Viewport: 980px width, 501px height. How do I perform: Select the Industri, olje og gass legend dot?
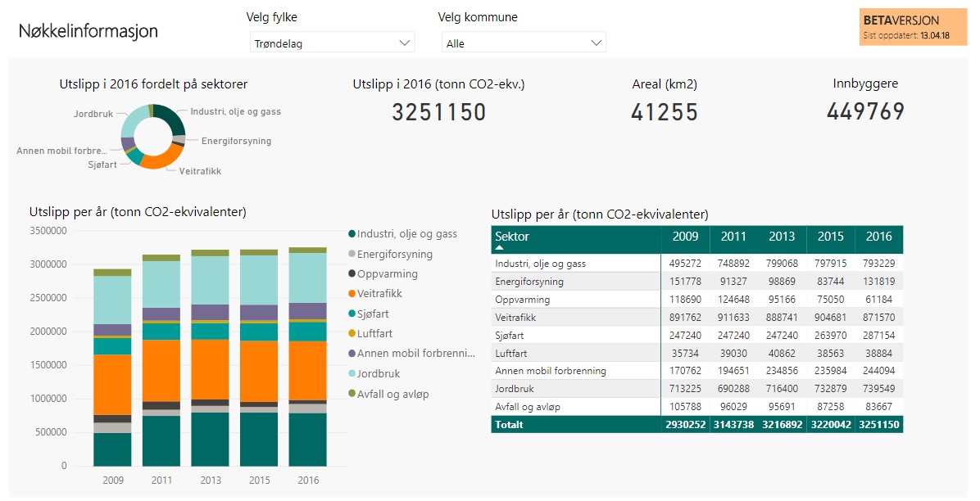352,234
